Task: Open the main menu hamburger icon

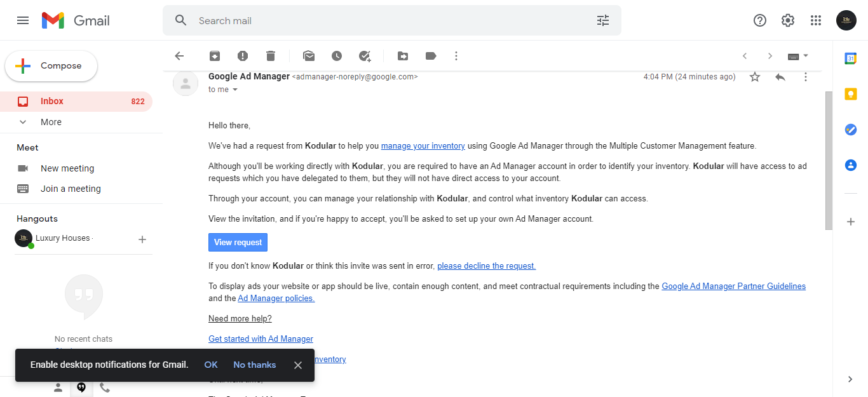Action: (x=23, y=20)
